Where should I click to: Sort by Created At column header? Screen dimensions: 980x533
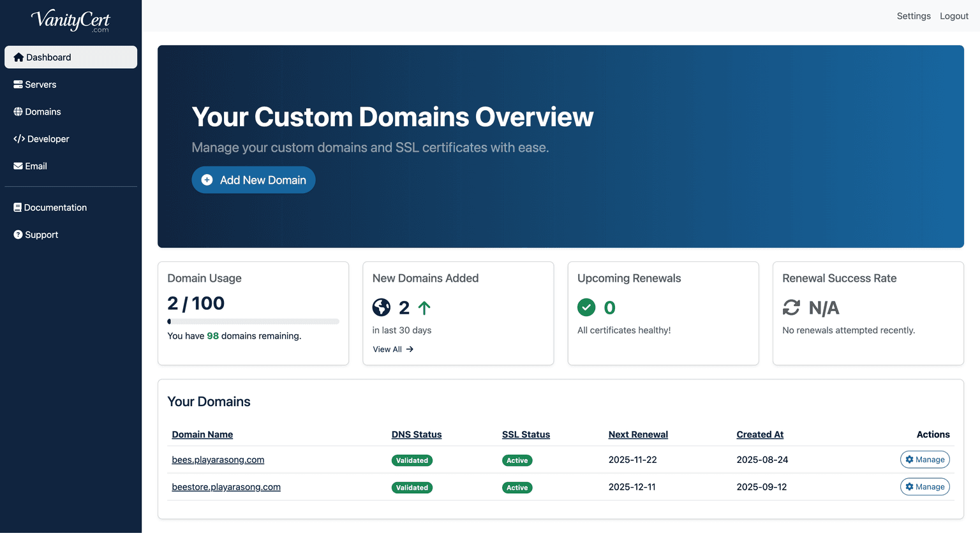[x=760, y=434]
